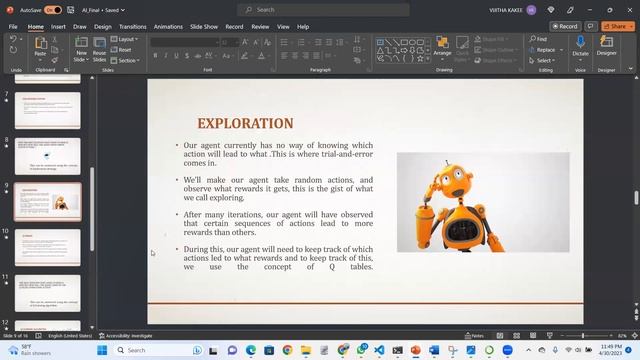
Task: Open the Transitions tab
Action: [x=132, y=27]
